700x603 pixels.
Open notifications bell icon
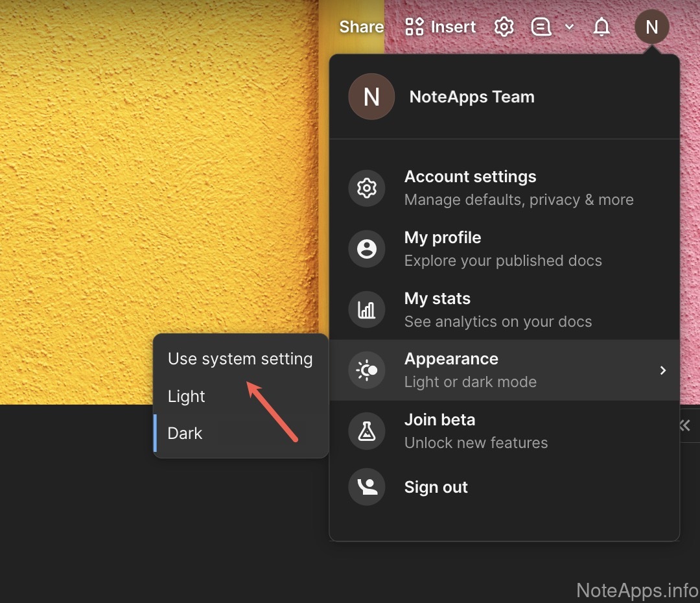point(601,27)
